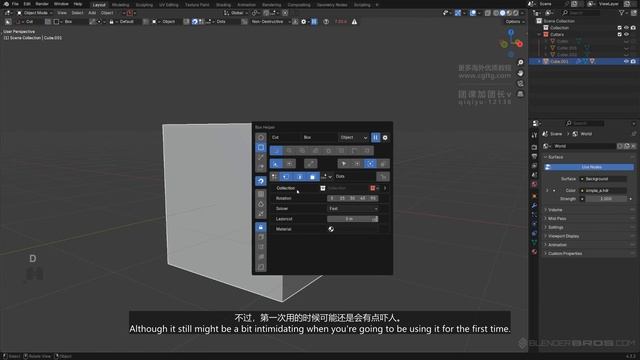Open the Object Mode dropdown
The height and width of the screenshot is (360, 640).
35,13
